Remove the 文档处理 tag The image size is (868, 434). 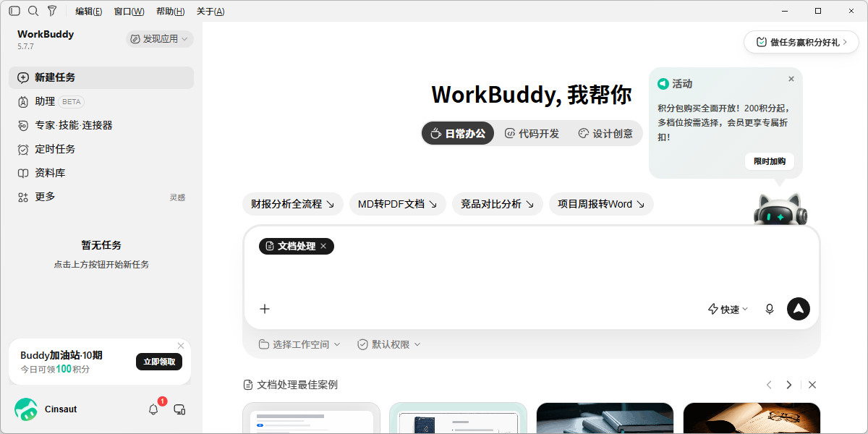pos(323,246)
